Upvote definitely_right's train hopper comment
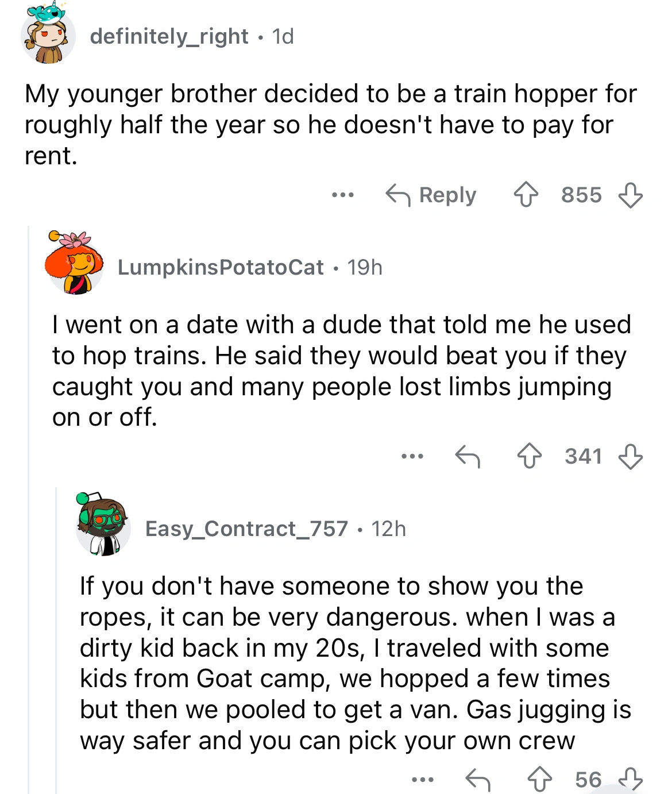 point(526,195)
